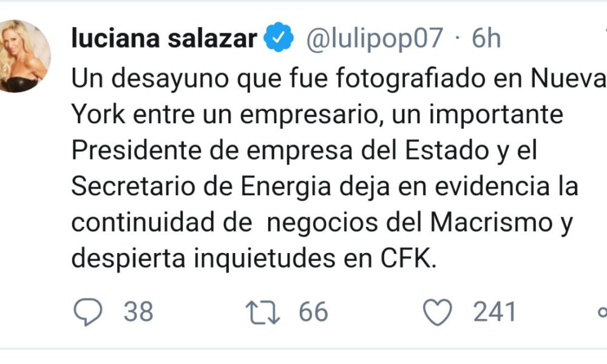Image resolution: width=607 pixels, height=364 pixels.
Task: Like the tweet with heart icon
Action: click(438, 312)
